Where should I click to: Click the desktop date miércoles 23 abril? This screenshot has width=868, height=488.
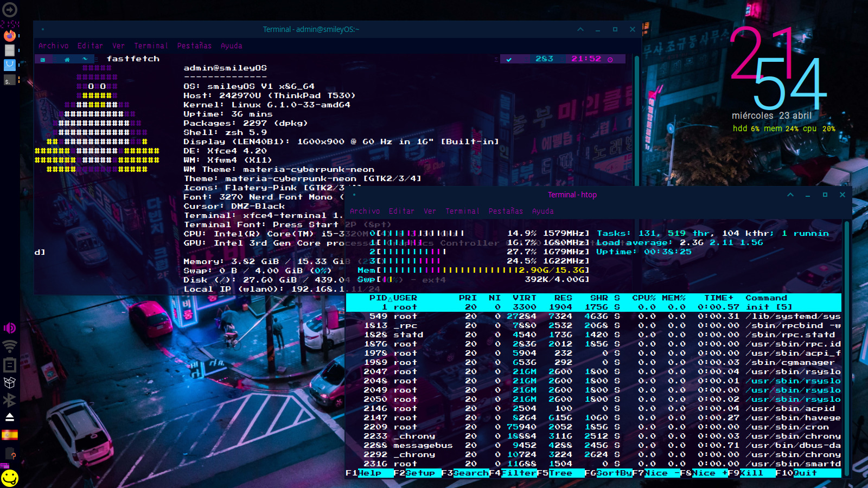(771, 115)
